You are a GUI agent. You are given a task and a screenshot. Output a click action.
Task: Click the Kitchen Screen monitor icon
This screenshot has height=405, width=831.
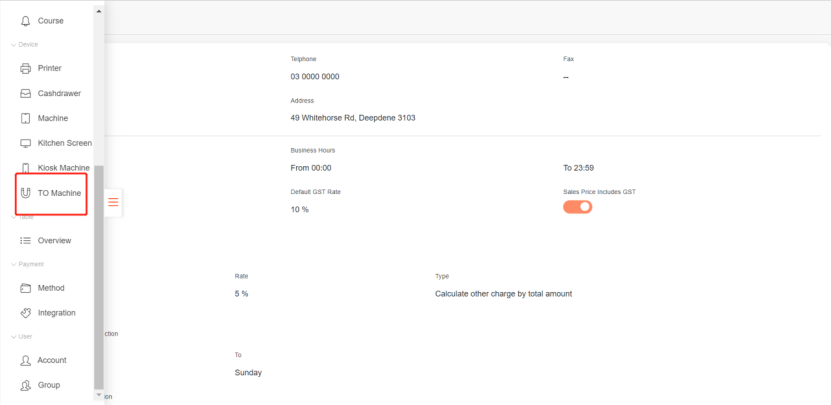(26, 143)
